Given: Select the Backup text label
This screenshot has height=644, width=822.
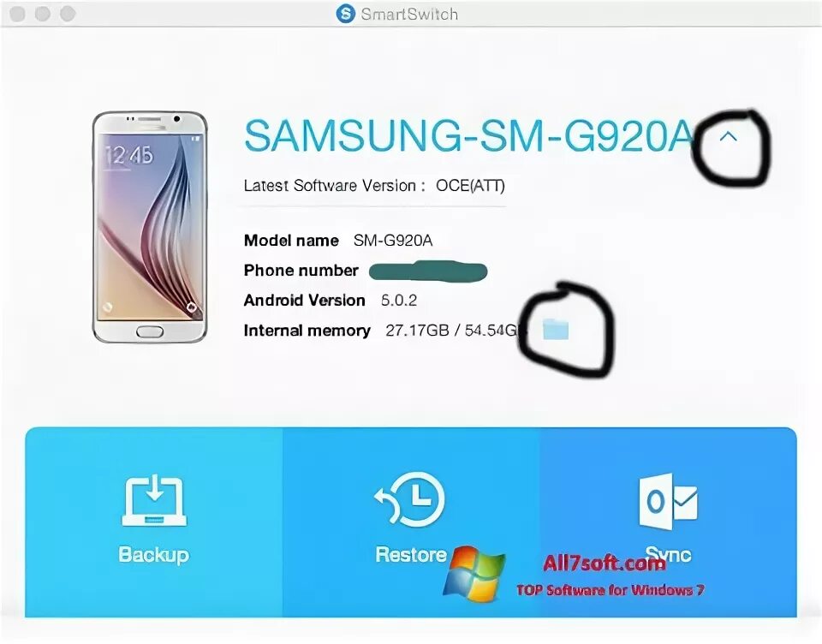Looking at the screenshot, I should point(153,555).
